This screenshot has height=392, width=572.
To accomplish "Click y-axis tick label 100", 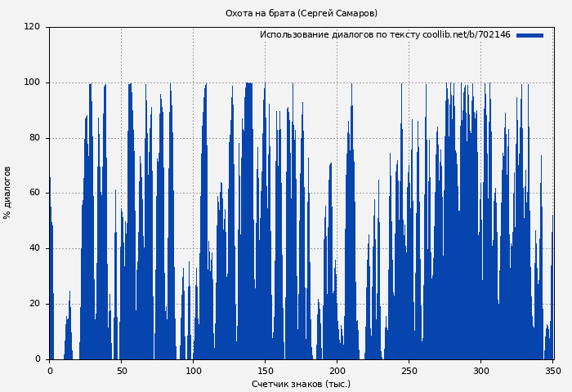I will tap(32, 82).
